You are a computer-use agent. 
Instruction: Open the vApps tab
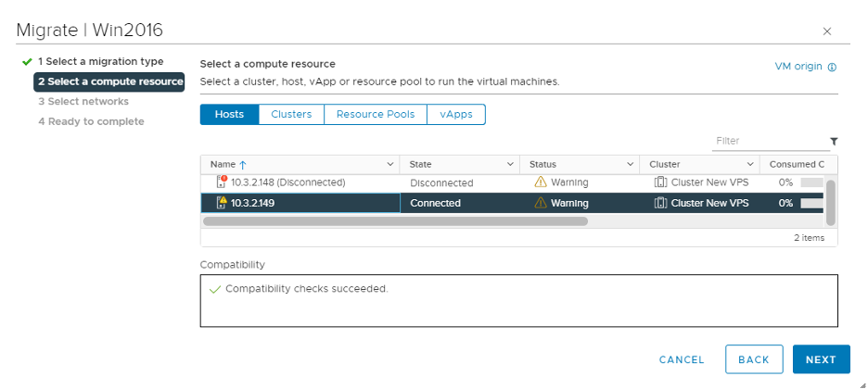455,114
